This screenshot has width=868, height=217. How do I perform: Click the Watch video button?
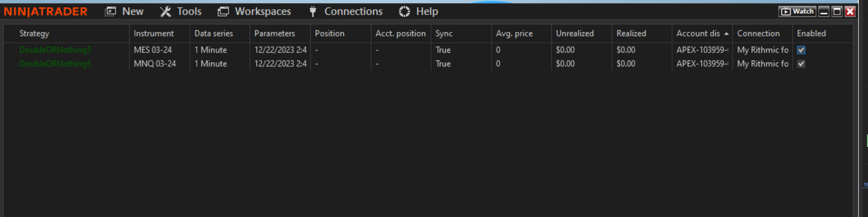[797, 11]
